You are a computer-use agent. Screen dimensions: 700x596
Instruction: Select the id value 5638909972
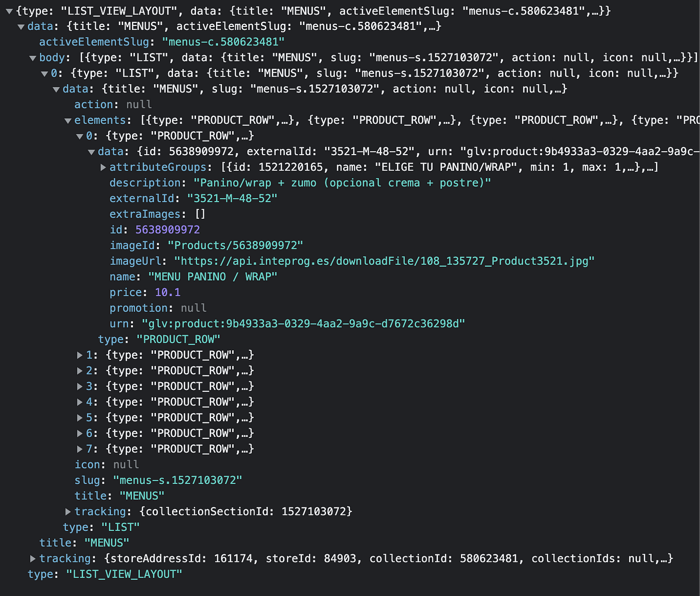click(x=167, y=229)
